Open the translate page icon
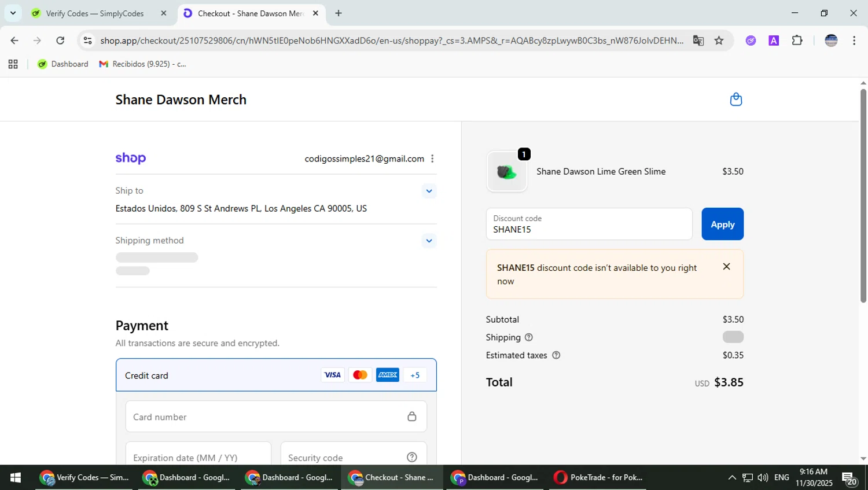Screen dimensions: 868x490 coord(698,40)
